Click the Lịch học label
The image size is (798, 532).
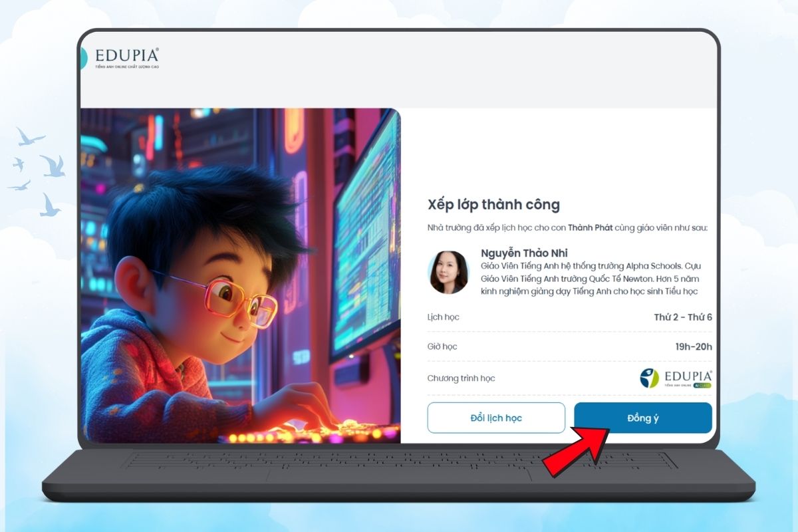pos(443,317)
